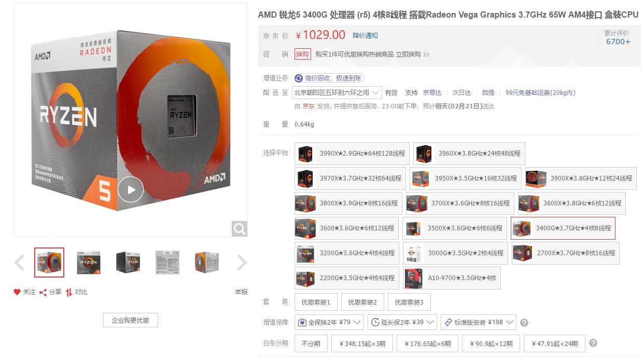The image size is (644, 359).
Task: Open help icon beside 白条分期 options
Action: coord(593,343)
